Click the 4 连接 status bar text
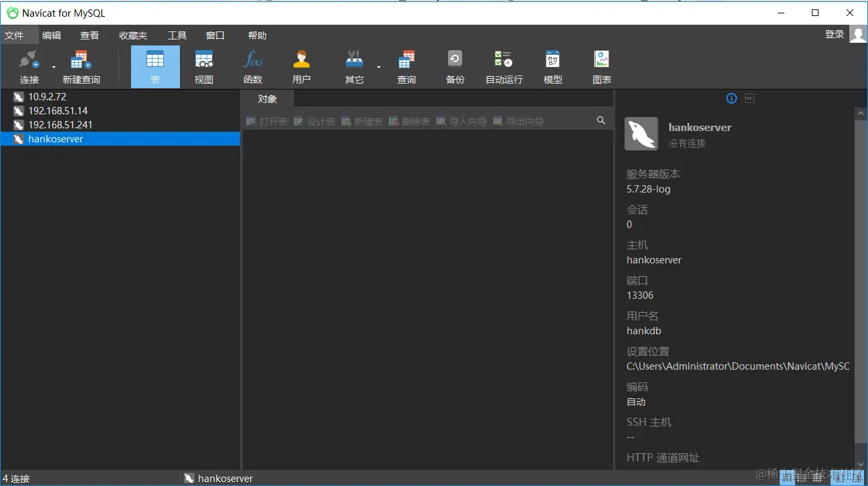The image size is (868, 486). [x=16, y=479]
